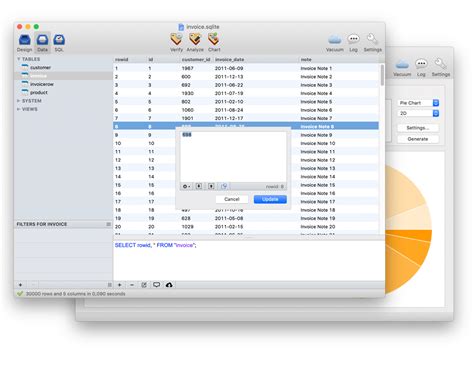The image size is (474, 374).
Task: Open the Chart toolbar icon
Action: tap(214, 39)
